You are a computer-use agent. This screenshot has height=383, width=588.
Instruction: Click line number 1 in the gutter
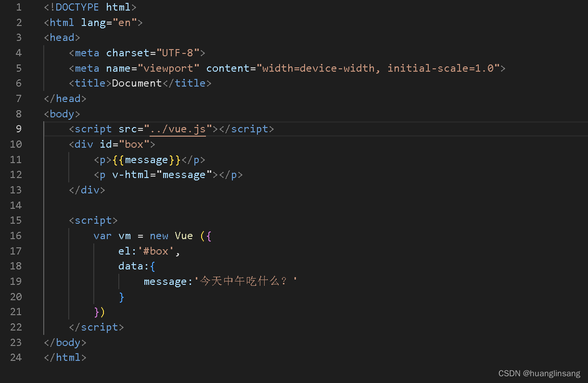click(19, 7)
